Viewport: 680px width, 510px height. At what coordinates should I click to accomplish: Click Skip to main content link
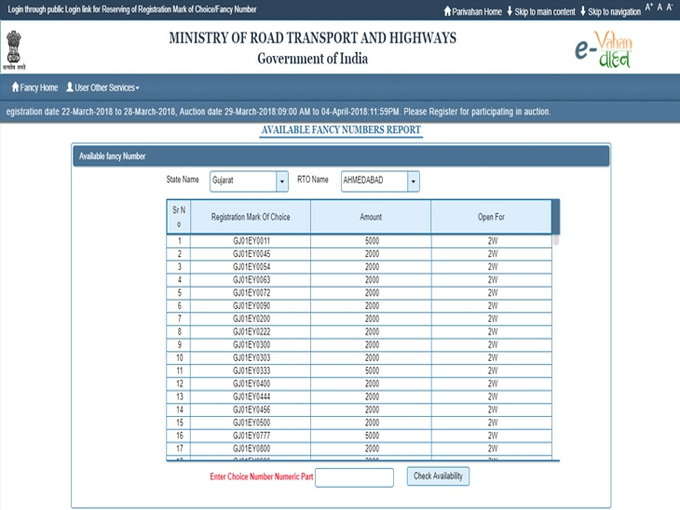[541, 11]
